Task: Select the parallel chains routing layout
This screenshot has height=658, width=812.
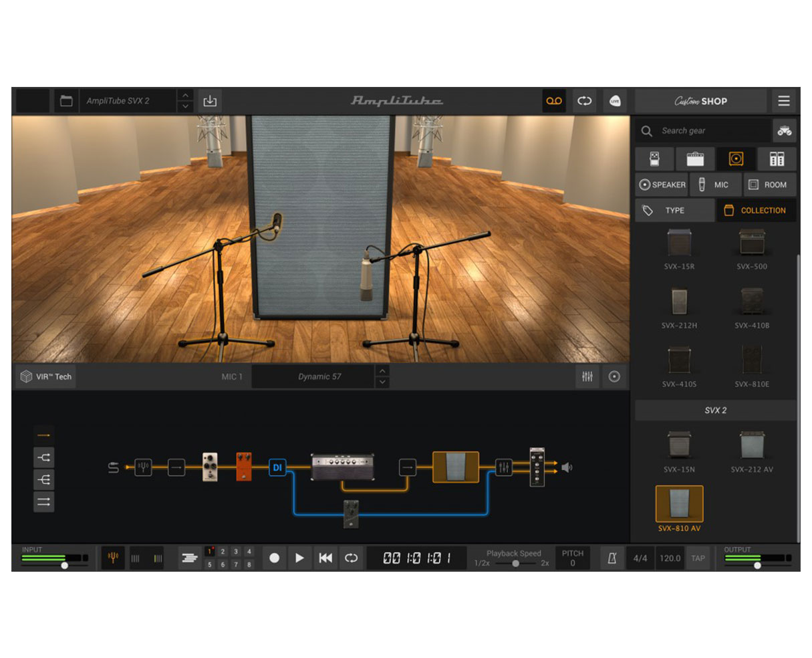Action: (44, 502)
